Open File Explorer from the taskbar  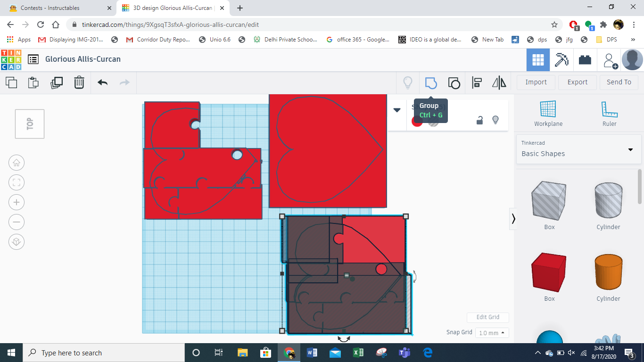[242, 353]
